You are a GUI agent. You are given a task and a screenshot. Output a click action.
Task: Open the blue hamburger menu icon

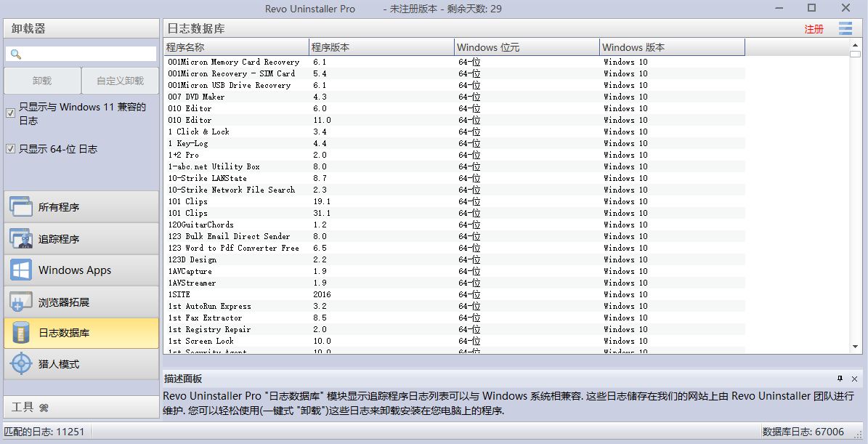[845, 29]
